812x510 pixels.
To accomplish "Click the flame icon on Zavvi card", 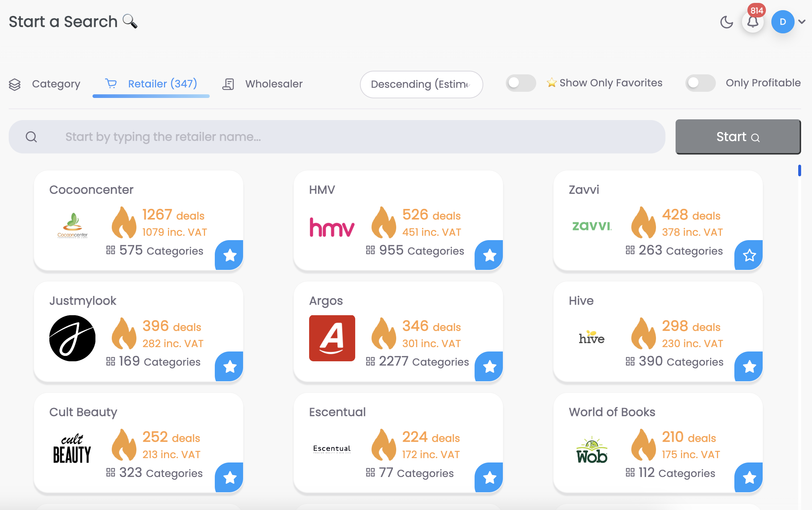I will pos(644,222).
